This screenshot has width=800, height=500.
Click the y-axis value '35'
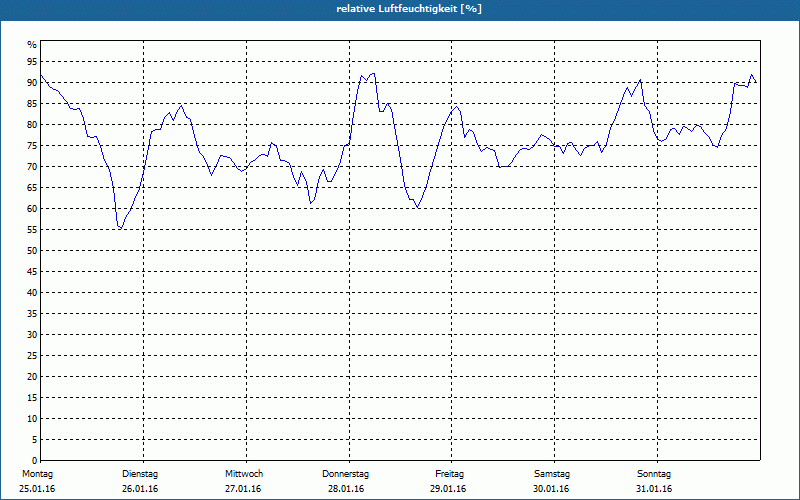tap(32, 314)
